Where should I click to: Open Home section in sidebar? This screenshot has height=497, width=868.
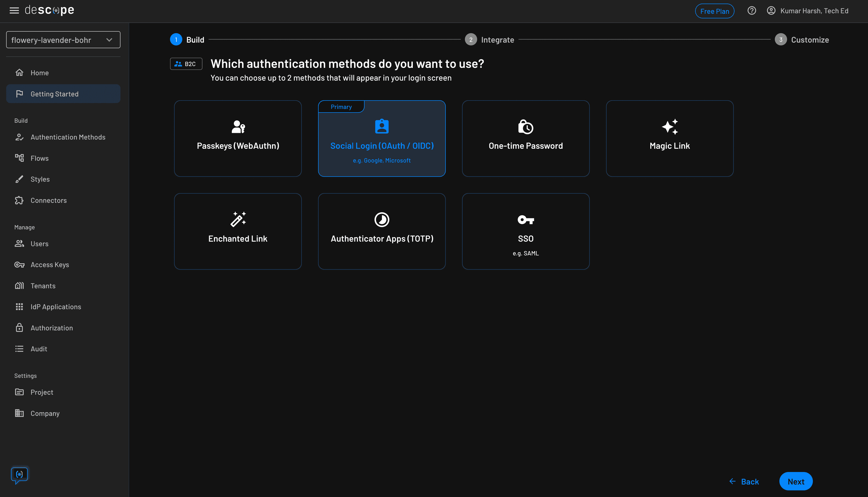point(39,72)
